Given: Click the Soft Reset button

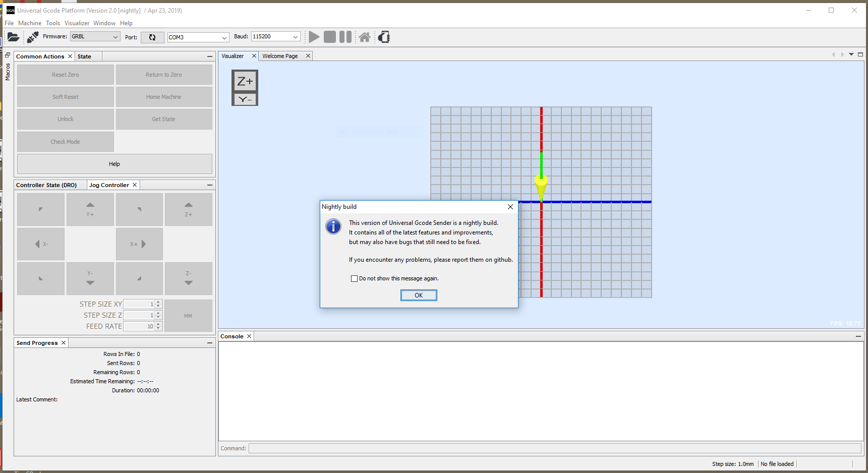Looking at the screenshot, I should point(66,97).
